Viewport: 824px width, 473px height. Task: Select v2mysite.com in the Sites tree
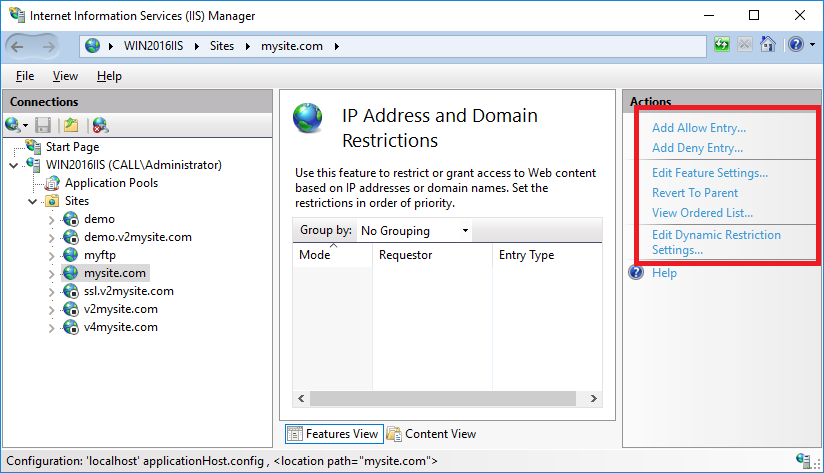coord(120,309)
